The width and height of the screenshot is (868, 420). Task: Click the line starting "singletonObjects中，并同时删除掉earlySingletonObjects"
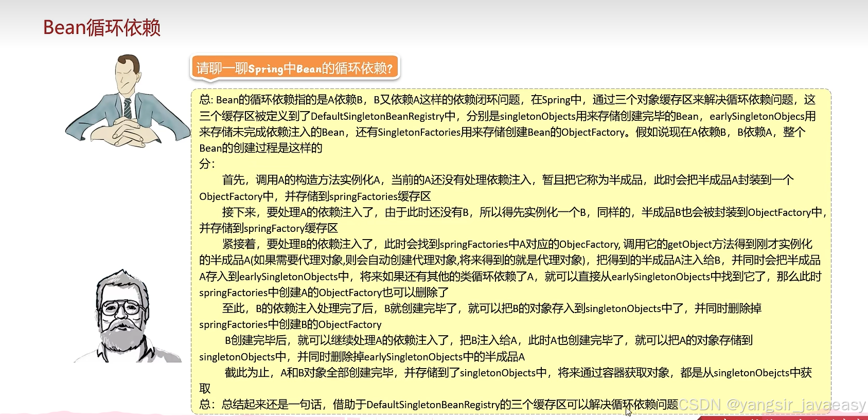[x=362, y=357]
